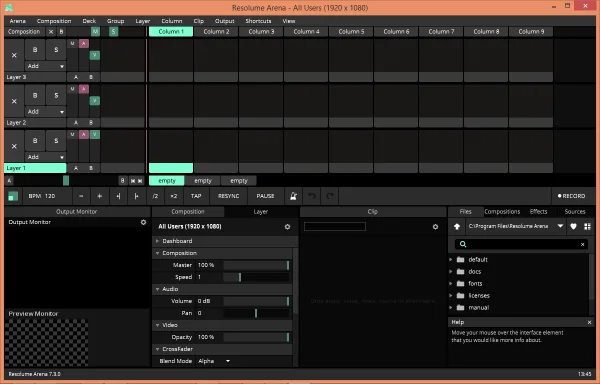Go up one folder in file browser
The image size is (600, 384).
click(x=457, y=226)
